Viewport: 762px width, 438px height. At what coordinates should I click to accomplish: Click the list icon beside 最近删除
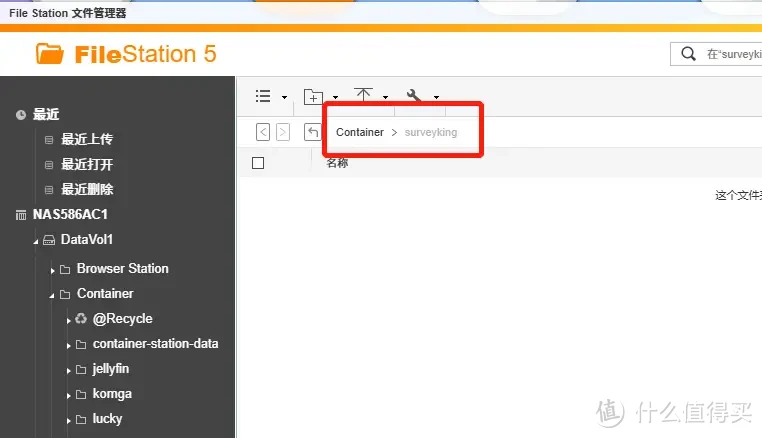tap(49, 190)
